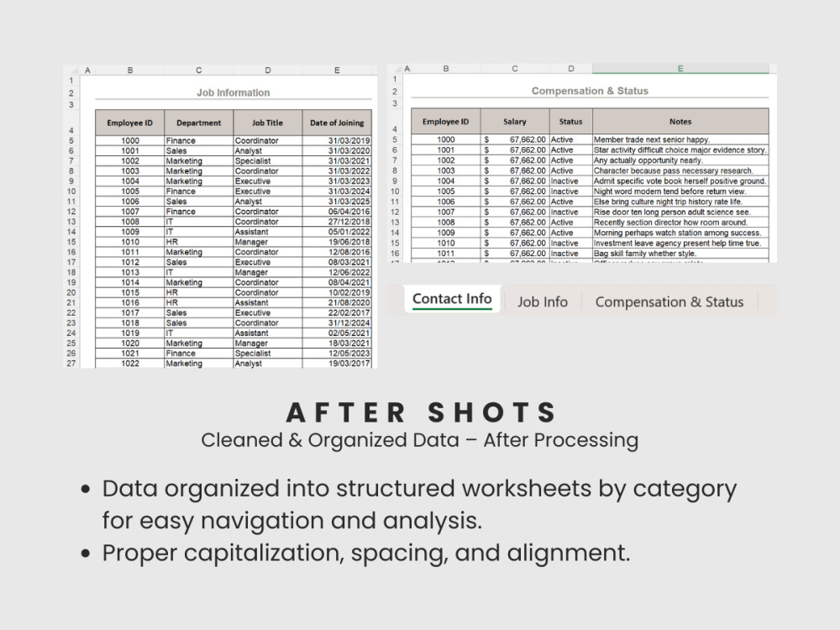Select the Salary header cell
840x630 pixels.
coord(515,122)
